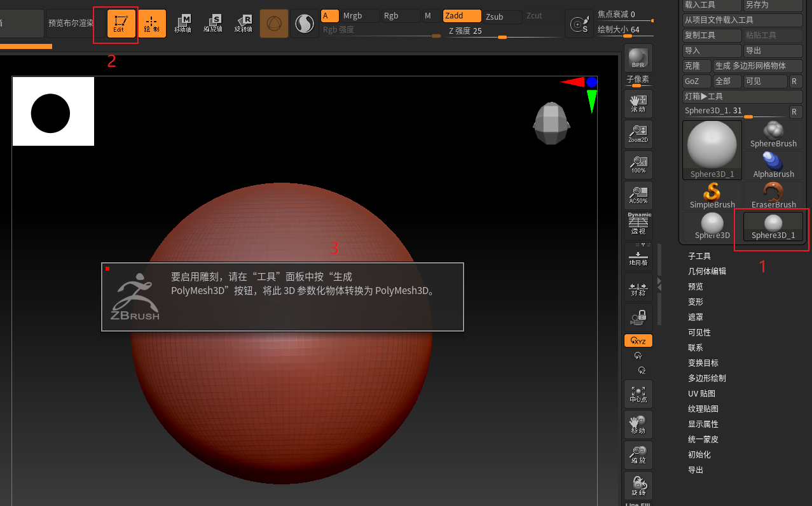The width and height of the screenshot is (812, 506).
Task: Activate the Scale axis (缩放轴) tool
Action: tap(212, 24)
